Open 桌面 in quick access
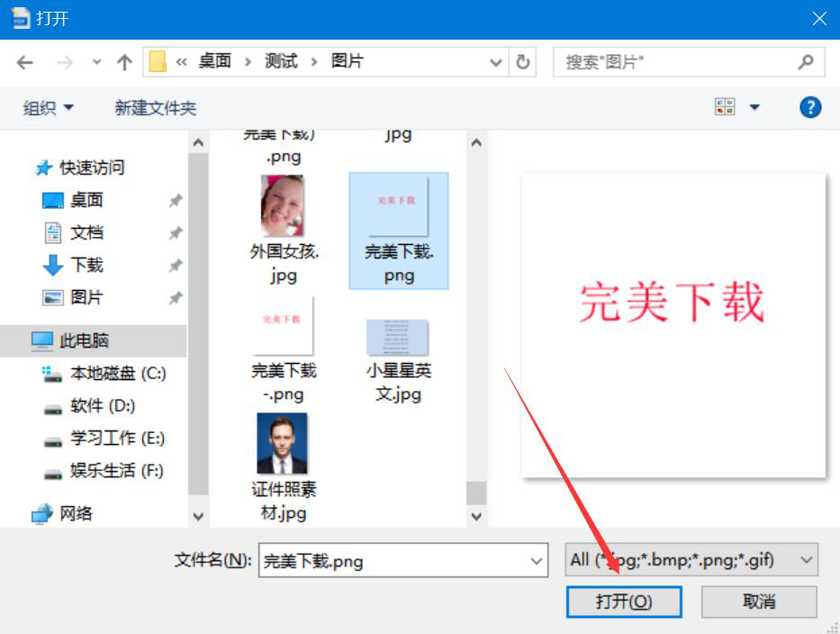This screenshot has width=840, height=634. (86, 200)
